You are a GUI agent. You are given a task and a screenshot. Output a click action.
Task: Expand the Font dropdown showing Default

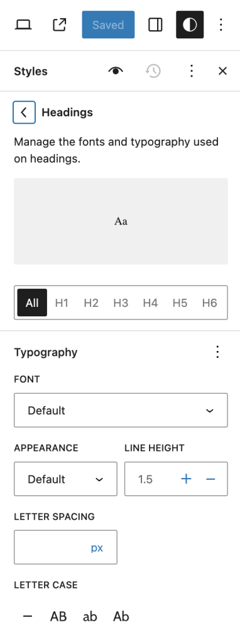tap(121, 410)
